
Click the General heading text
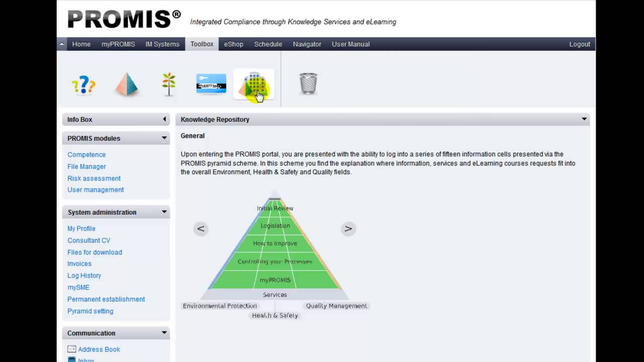point(193,136)
